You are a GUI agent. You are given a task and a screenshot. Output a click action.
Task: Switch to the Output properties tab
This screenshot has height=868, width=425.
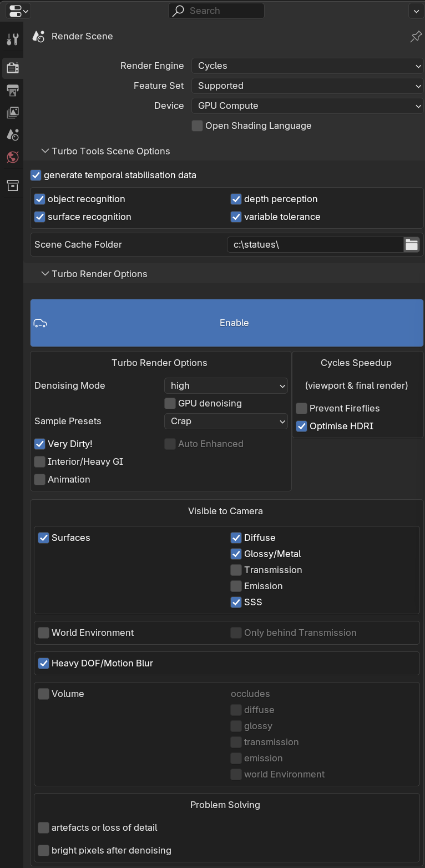(12, 90)
